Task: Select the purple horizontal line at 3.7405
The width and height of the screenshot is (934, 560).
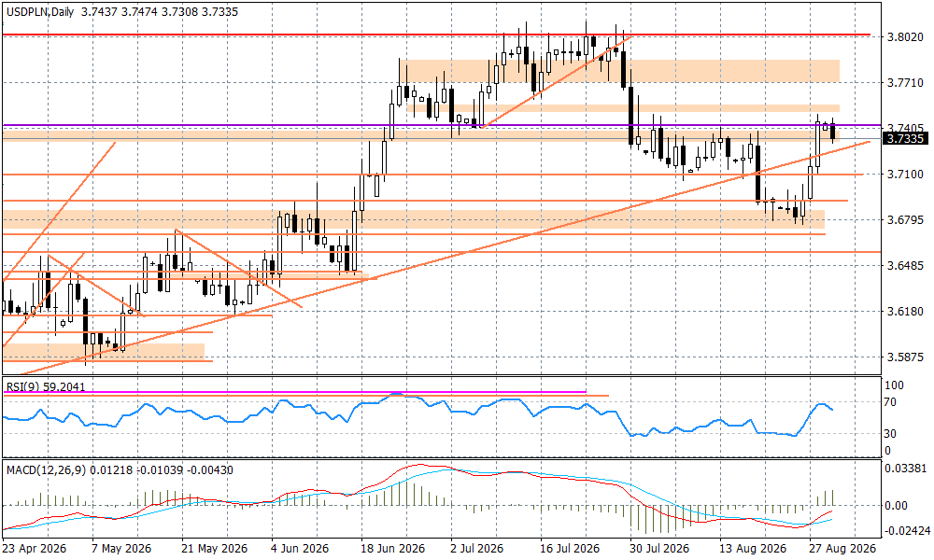Action: (442, 126)
